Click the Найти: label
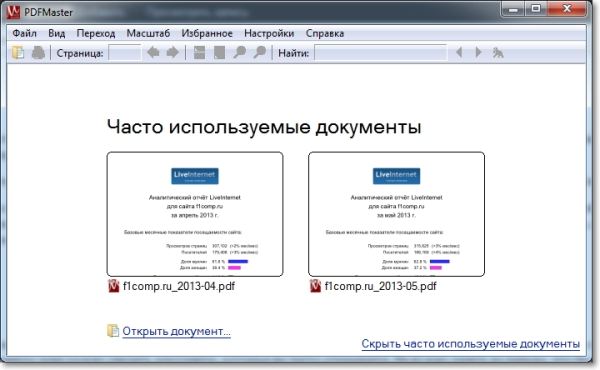The height and width of the screenshot is (370, 600). click(x=293, y=53)
